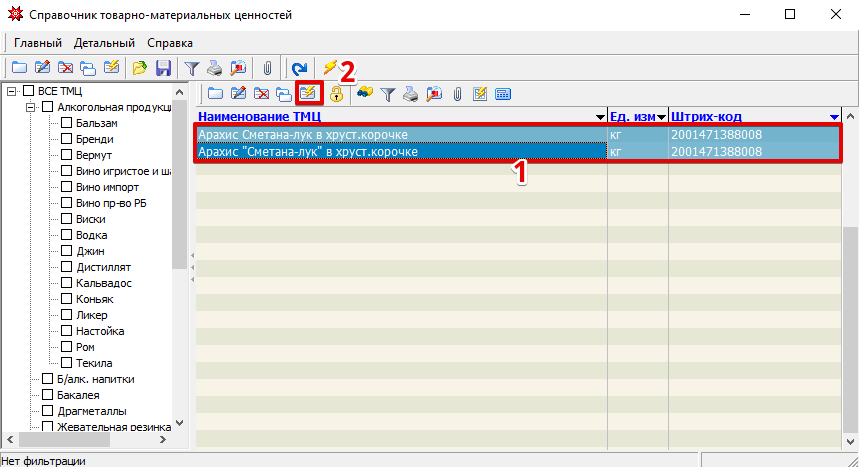Collapse the Алкогольная продукция tree node

click(31, 107)
